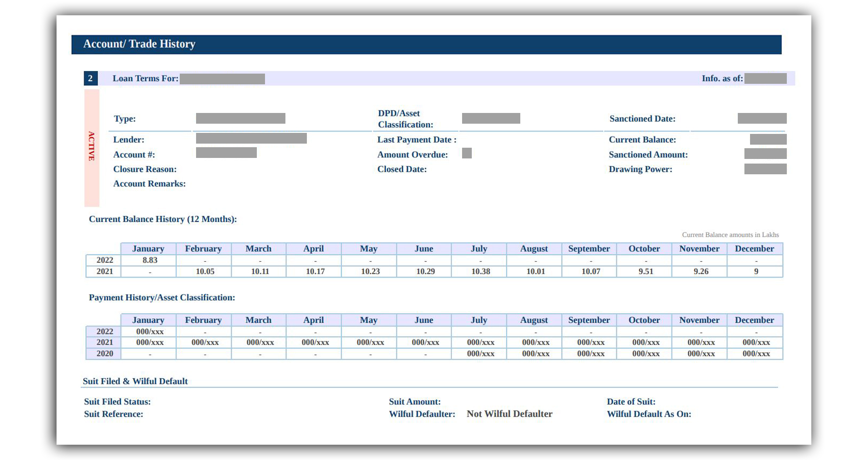Click the Suit Reference label
Viewport: 868px width, 460px height.
click(113, 414)
